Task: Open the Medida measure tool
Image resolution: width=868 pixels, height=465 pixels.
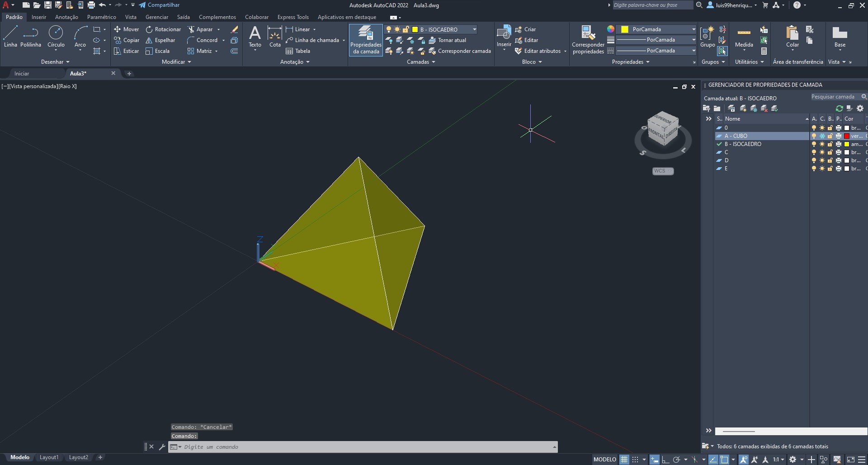Action: coord(744,37)
